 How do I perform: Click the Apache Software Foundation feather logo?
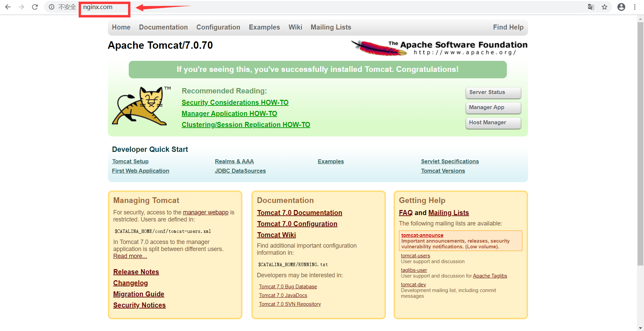coord(439,48)
